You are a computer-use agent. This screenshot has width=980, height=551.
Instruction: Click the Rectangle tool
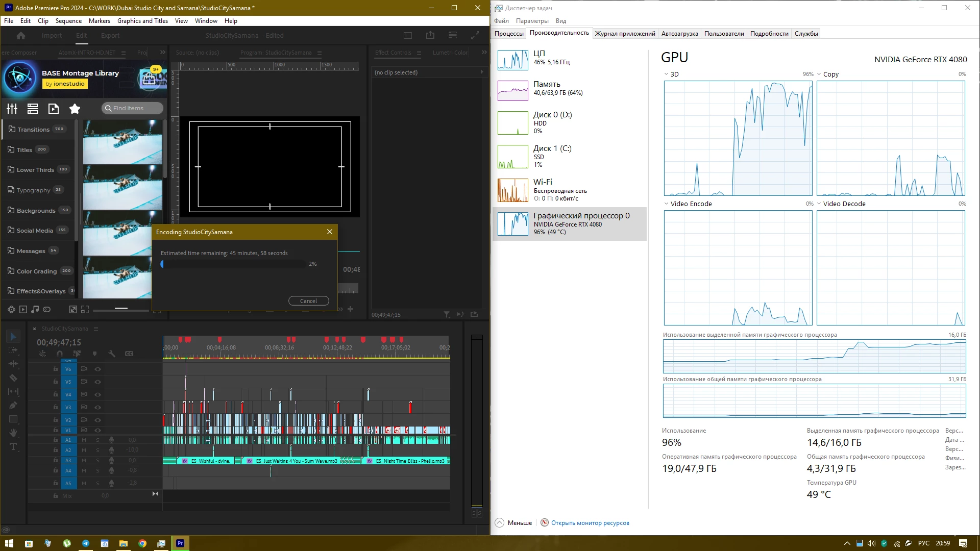[x=13, y=419]
